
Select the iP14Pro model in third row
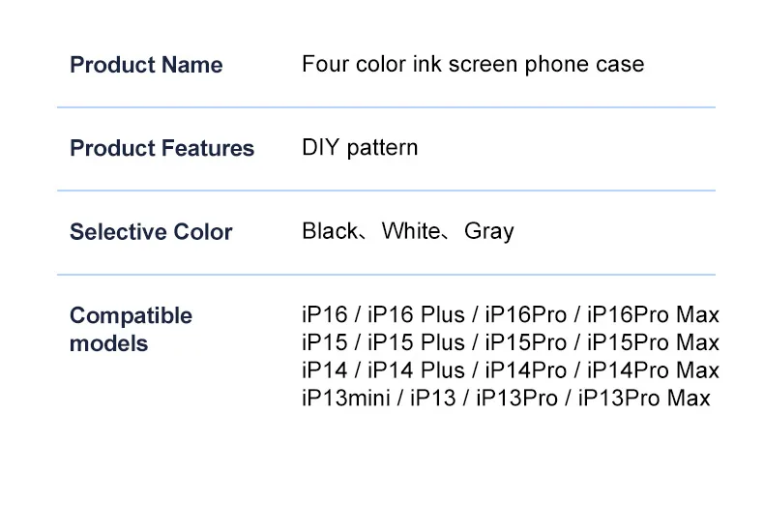coord(526,369)
